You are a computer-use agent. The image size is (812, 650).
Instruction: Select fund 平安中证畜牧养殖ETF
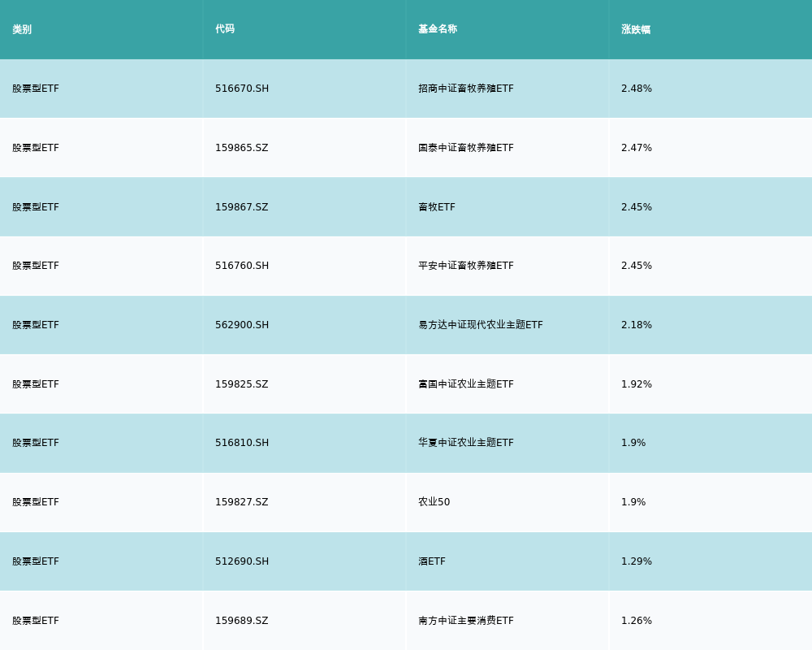(466, 266)
